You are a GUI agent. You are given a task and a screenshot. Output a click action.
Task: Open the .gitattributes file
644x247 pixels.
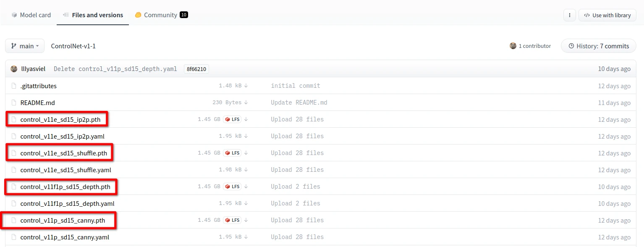click(x=38, y=86)
